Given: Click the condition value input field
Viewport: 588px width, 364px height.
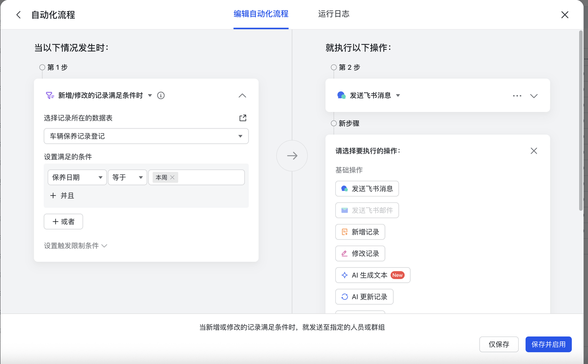Looking at the screenshot, I should point(211,177).
